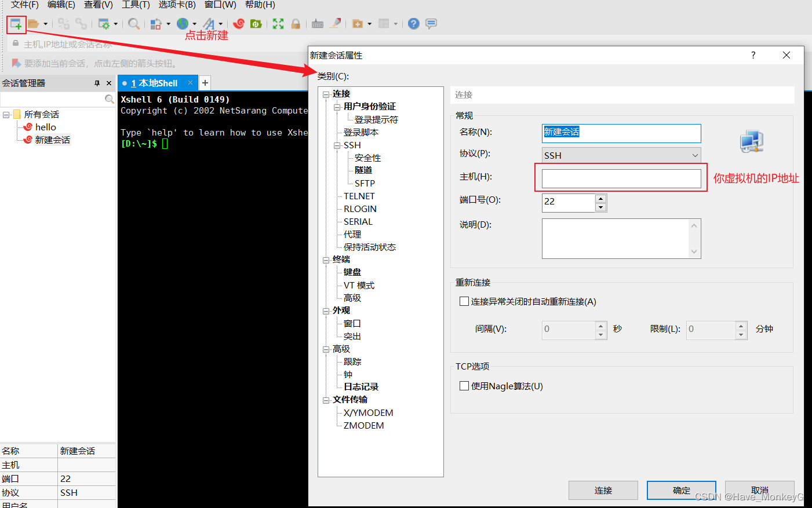Screen dimensions: 812x508
Task: Click the 名称(N) input field
Action: point(621,133)
